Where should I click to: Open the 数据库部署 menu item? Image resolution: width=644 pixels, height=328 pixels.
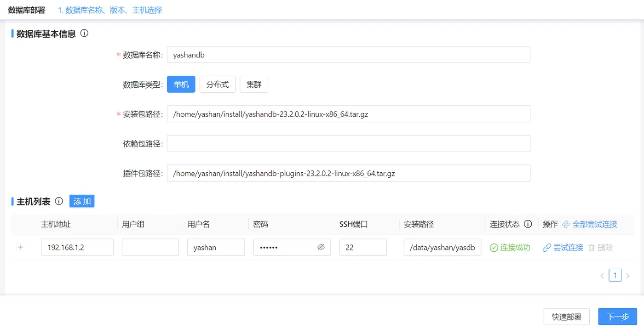point(26,10)
